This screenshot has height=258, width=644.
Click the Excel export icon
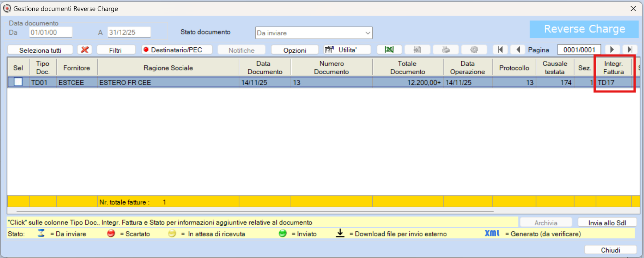click(x=389, y=50)
